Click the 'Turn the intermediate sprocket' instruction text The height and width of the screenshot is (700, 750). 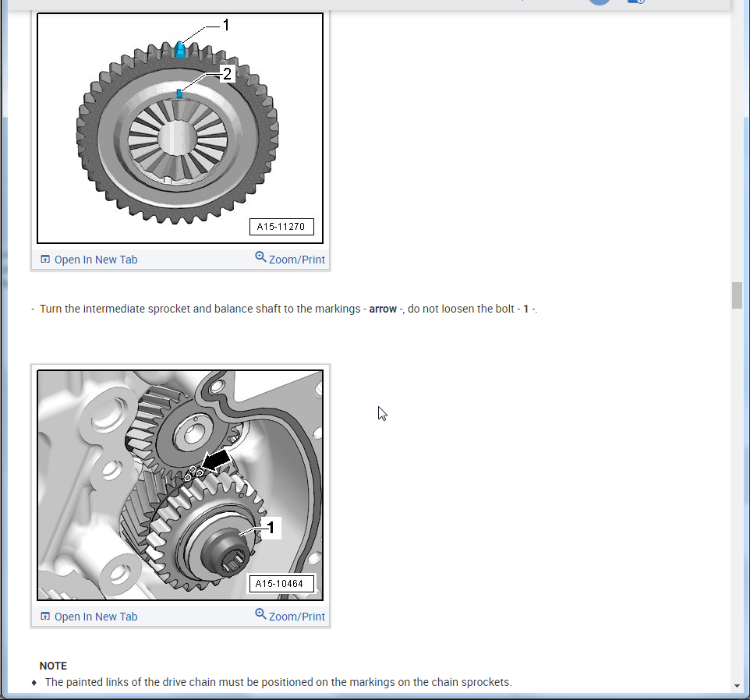288,309
